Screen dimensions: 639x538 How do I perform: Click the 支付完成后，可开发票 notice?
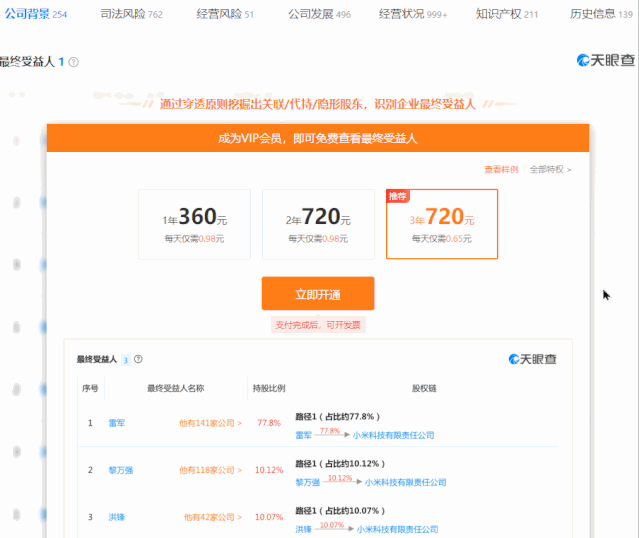[318, 325]
